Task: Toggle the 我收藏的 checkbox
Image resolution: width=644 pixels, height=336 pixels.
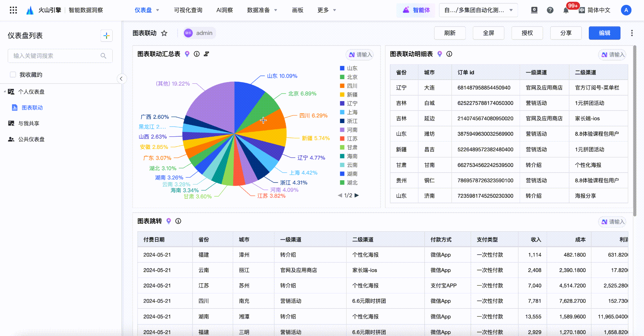Action: coord(13,75)
